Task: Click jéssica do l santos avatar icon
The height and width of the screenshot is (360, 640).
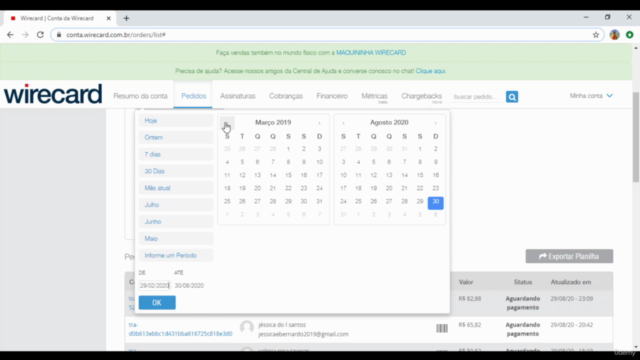Action: pos(247,327)
